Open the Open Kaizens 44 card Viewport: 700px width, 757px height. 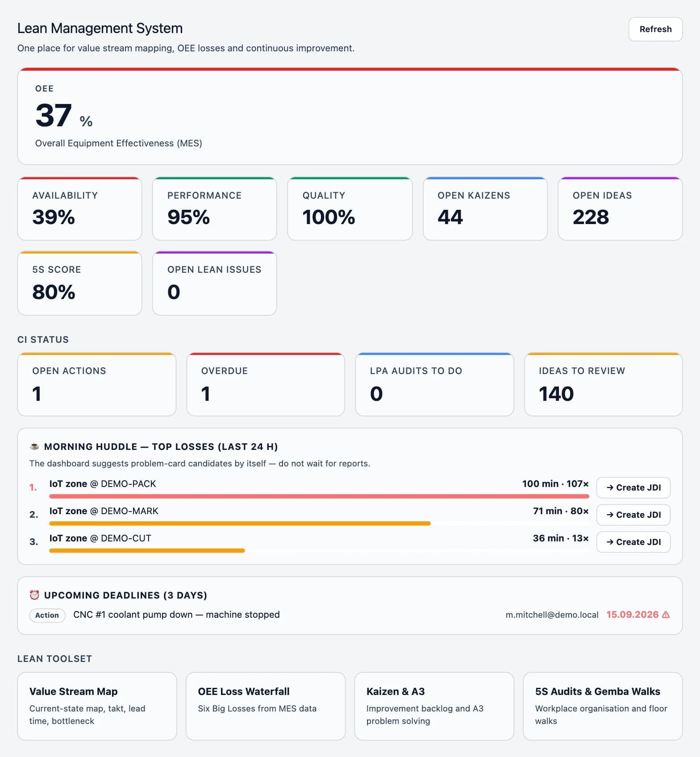pos(485,208)
